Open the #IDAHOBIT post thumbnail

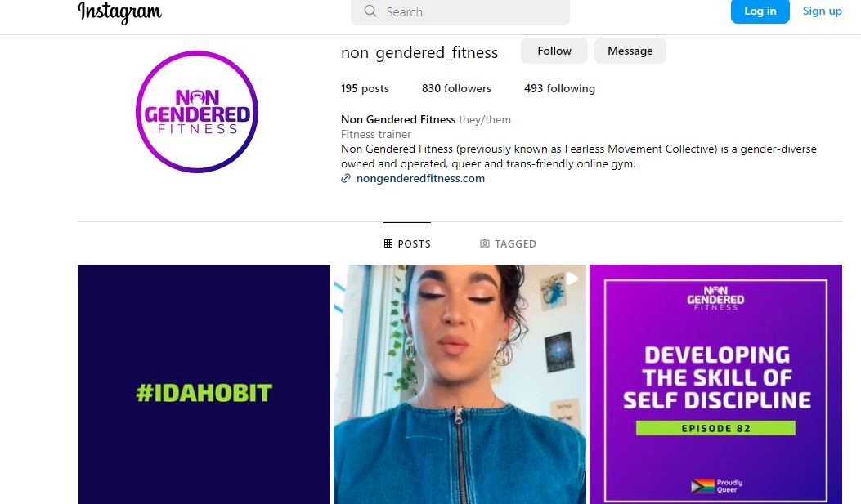(x=204, y=384)
